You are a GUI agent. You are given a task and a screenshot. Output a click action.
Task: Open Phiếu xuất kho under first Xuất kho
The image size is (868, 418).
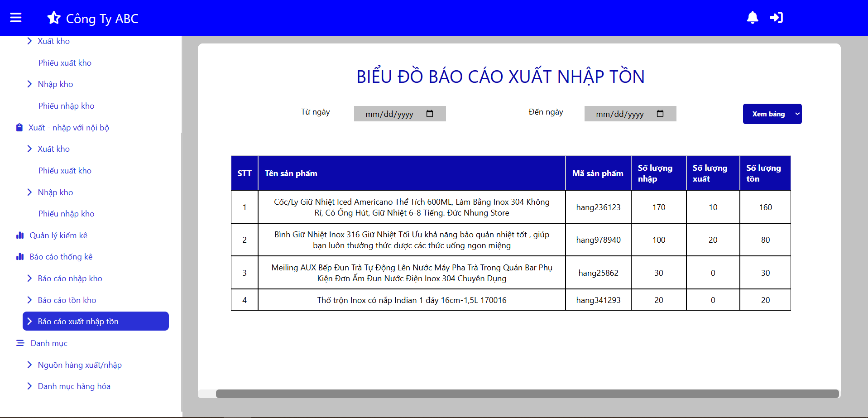[x=65, y=63]
